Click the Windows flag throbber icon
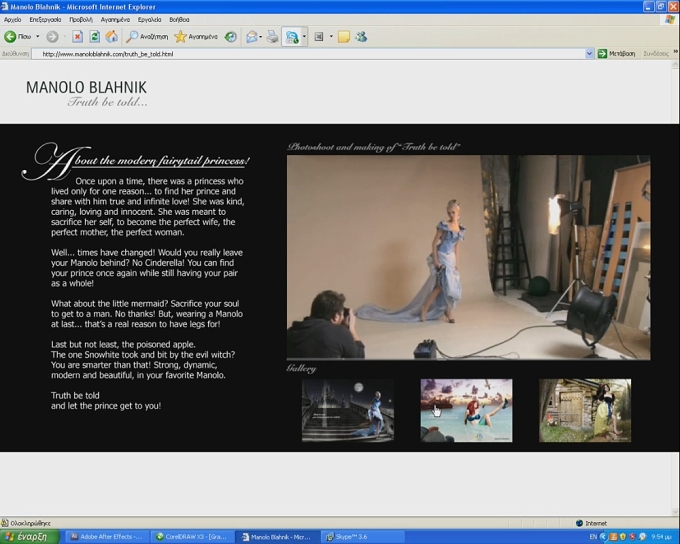This screenshot has width=680, height=544. pyautogui.click(x=670, y=20)
